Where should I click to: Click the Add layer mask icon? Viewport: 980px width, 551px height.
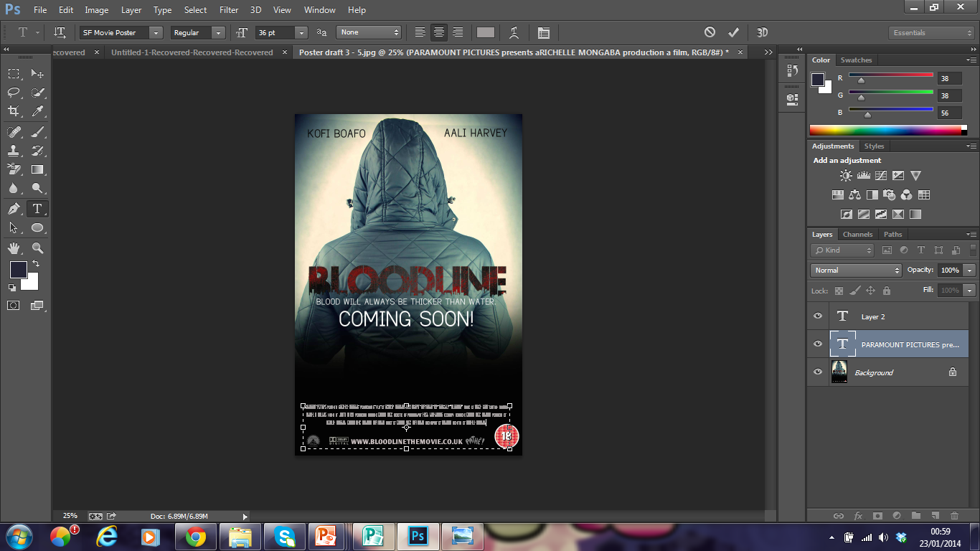[878, 515]
